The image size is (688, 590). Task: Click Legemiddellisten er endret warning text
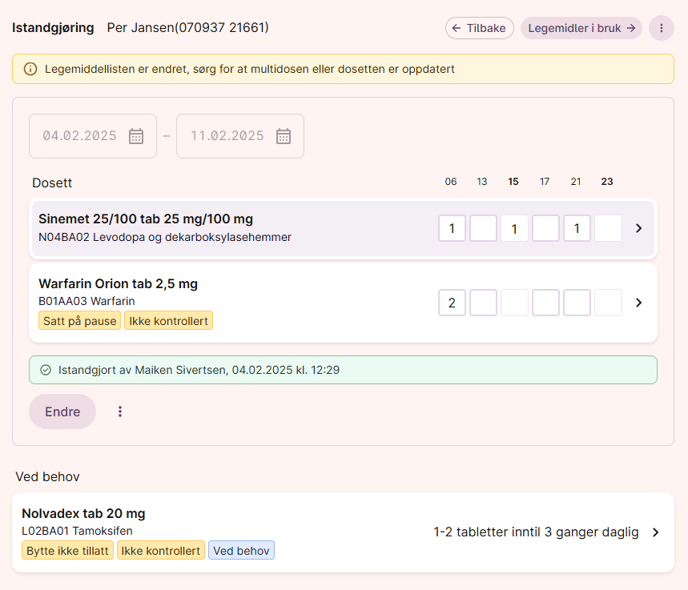[250, 69]
